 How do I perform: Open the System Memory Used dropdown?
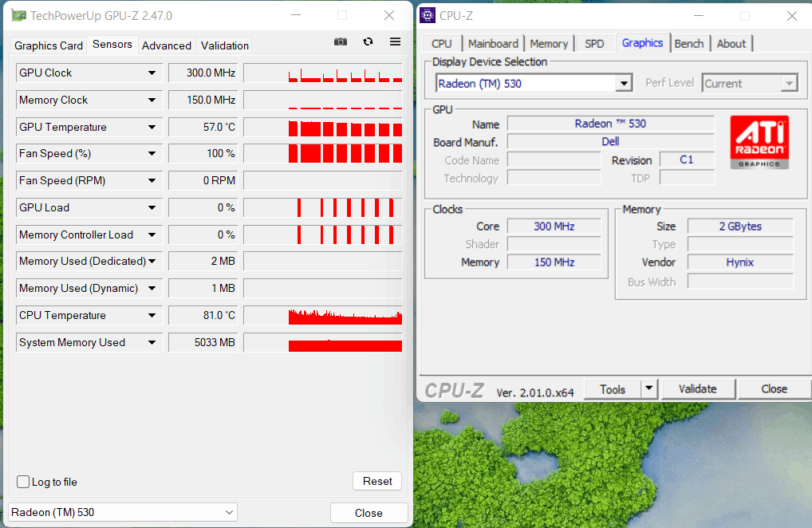[152, 342]
